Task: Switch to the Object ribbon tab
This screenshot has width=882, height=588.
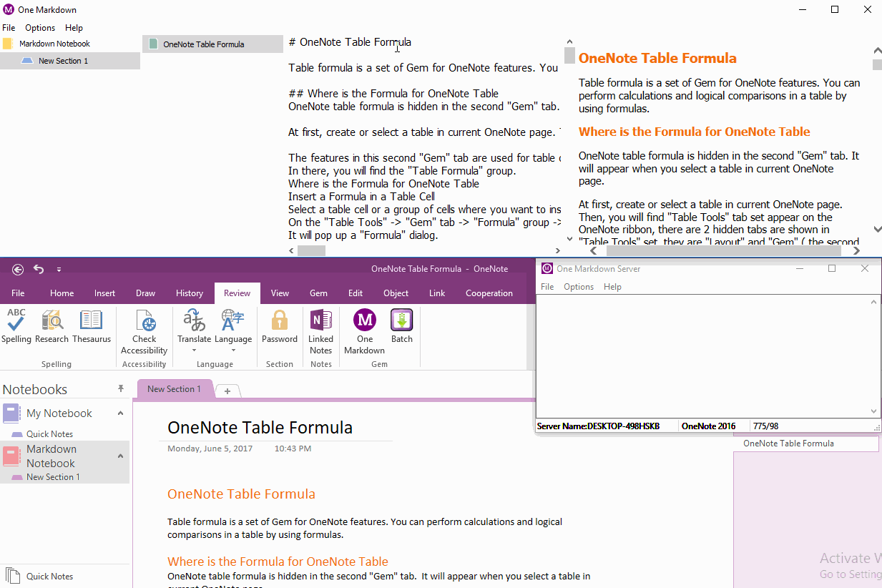Action: pos(396,293)
